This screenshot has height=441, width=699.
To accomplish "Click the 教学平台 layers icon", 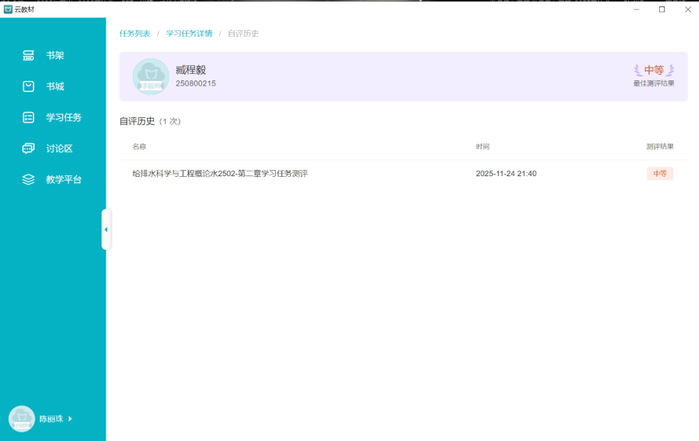I will pos(29,180).
